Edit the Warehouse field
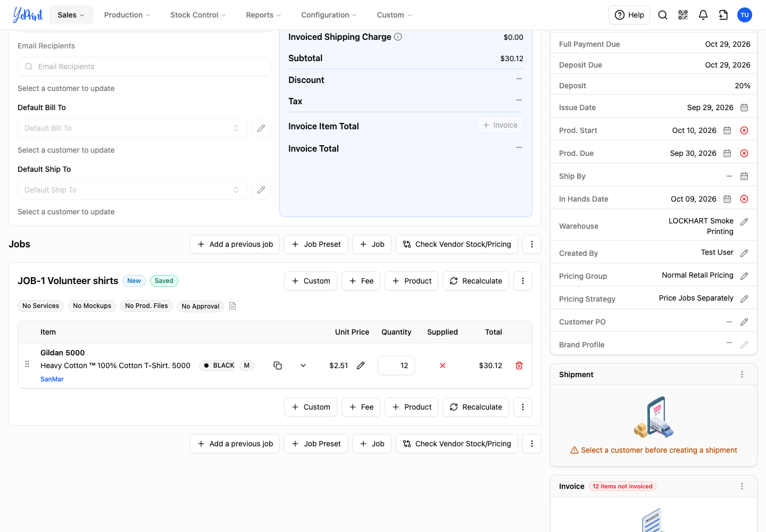This screenshot has height=532, width=766. [x=744, y=222]
